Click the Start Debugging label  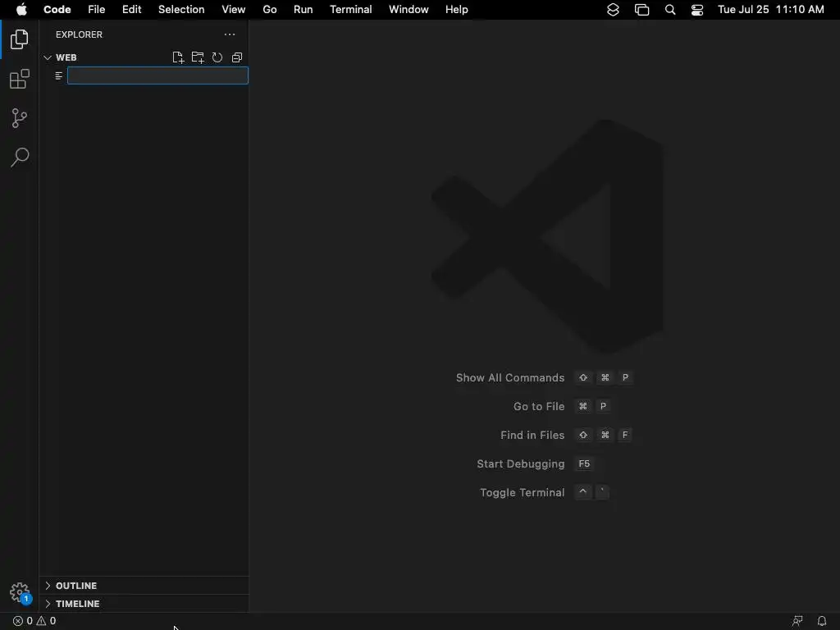click(x=521, y=464)
